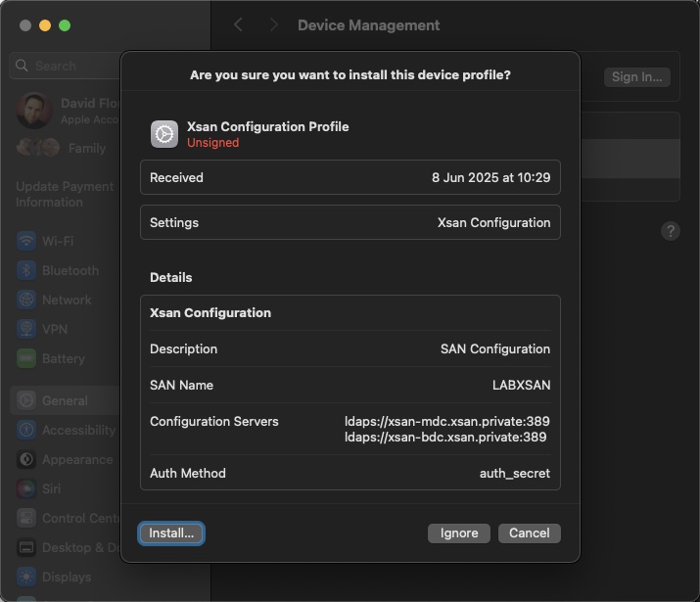The width and height of the screenshot is (700, 602).
Task: Go forward with the right chevron
Action: 273,25
